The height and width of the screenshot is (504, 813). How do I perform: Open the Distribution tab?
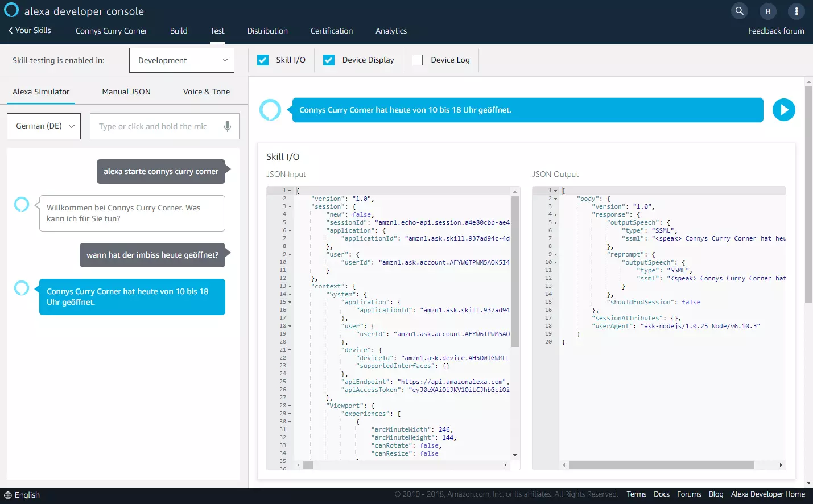point(267,31)
